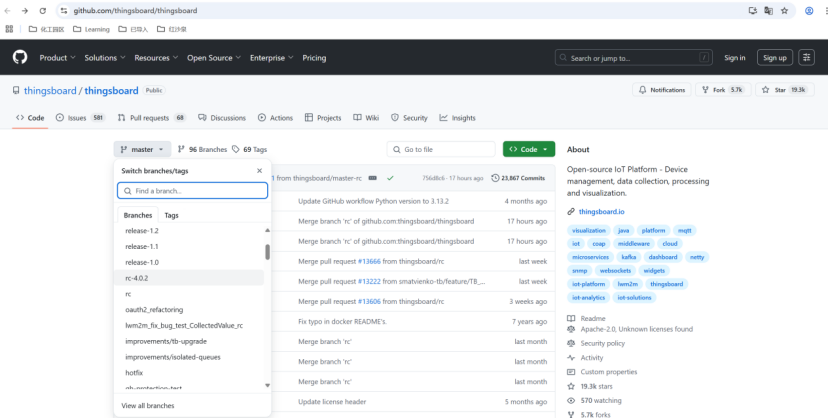The image size is (828, 418).
Task: Fork the repository with Fork button
Action: (722, 90)
